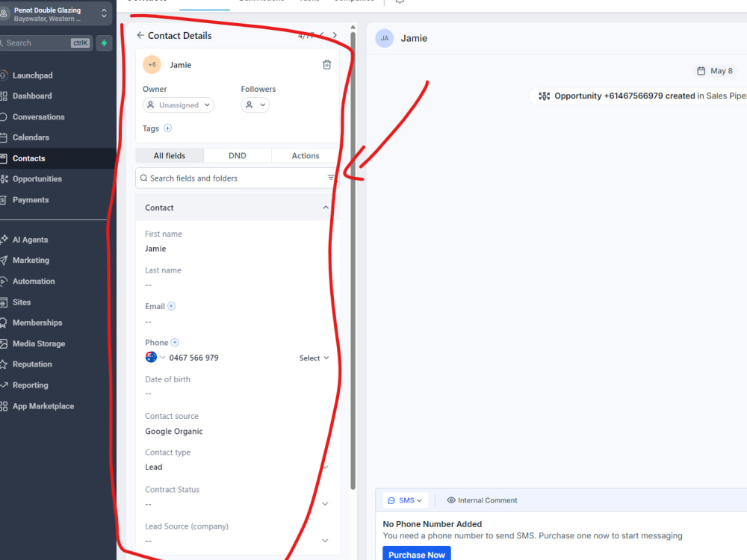The width and height of the screenshot is (747, 560).
Task: Click the AI Agents sparkle icon
Action: [x=4, y=239]
